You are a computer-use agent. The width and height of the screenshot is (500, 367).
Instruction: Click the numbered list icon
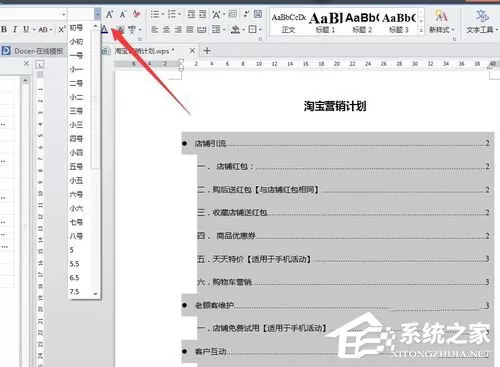tap(172, 14)
